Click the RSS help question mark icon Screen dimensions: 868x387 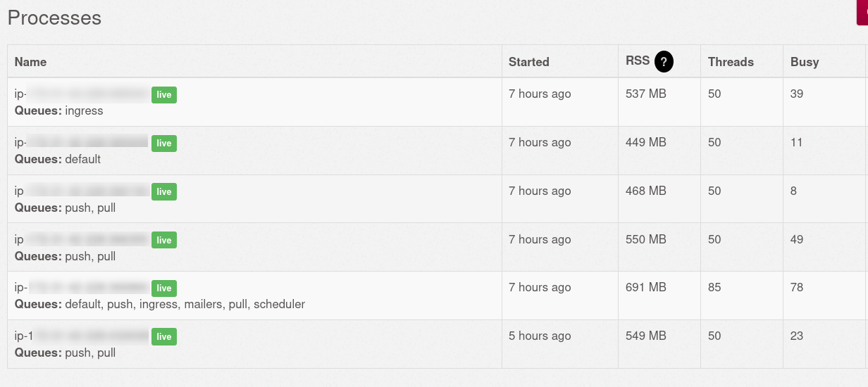[x=664, y=62]
